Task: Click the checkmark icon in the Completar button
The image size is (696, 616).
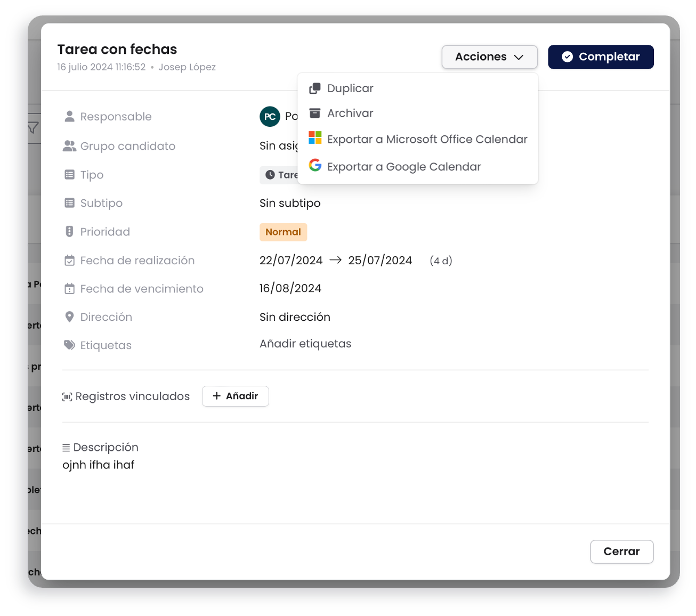Action: pos(568,57)
